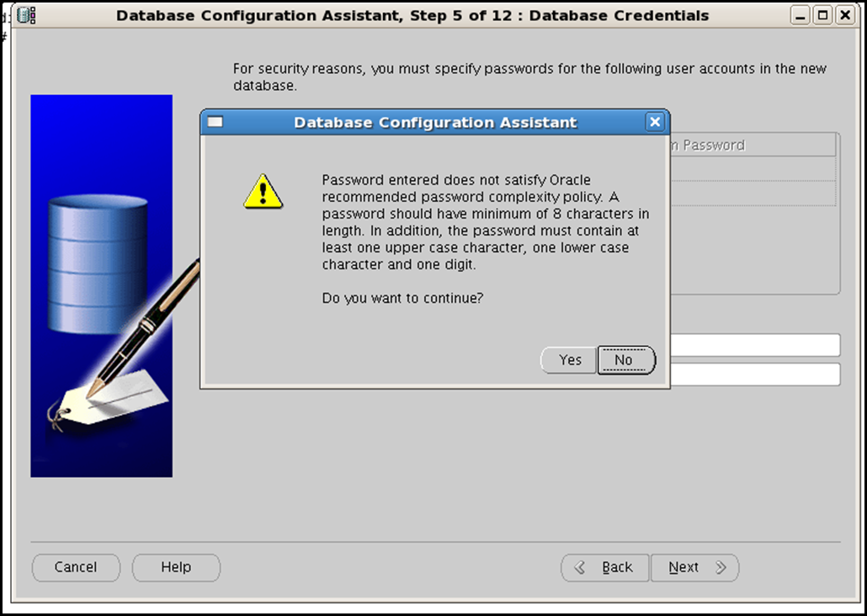Viewport: 867px width, 616px height.
Task: Click the upper password input field
Action: [755, 345]
